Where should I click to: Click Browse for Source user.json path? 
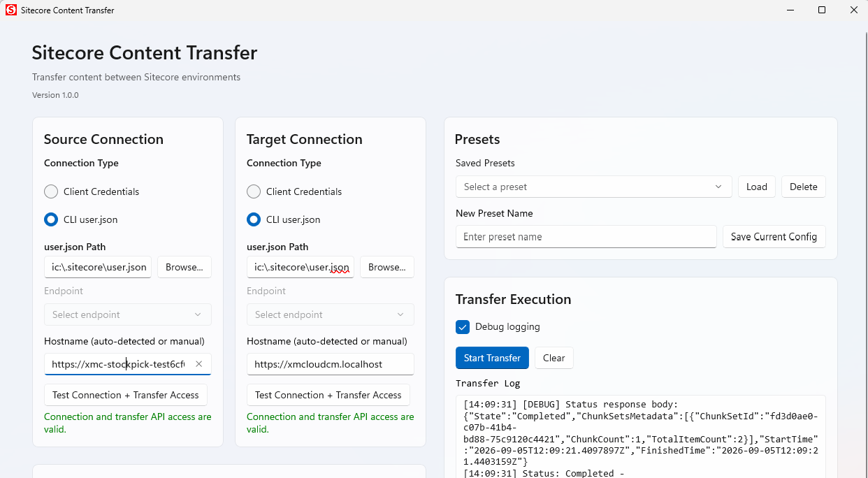[185, 267]
